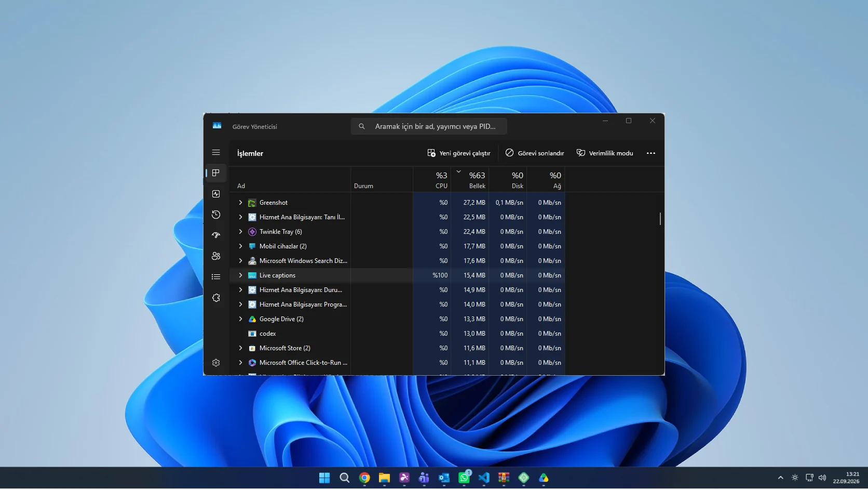Expand the Live captions process
The image size is (868, 489).
240,275
